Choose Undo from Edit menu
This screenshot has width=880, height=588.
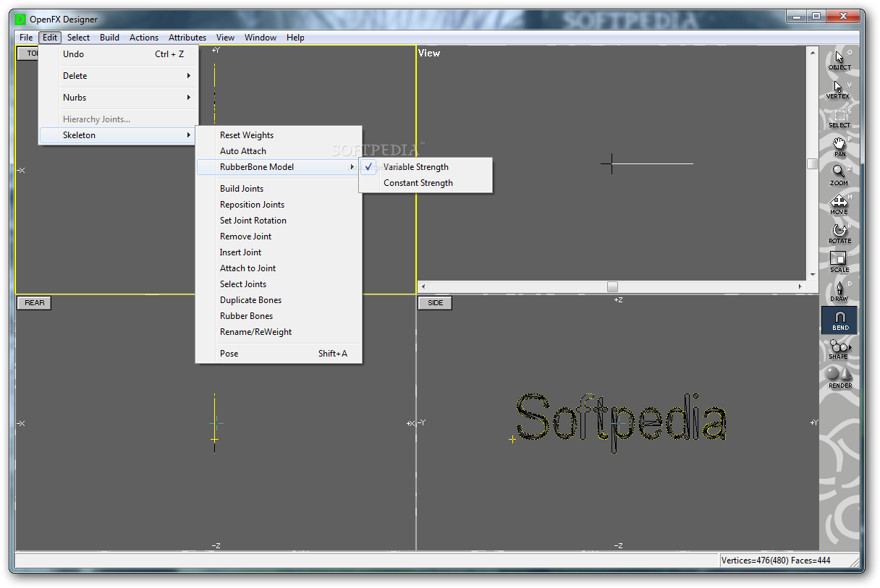(x=119, y=54)
